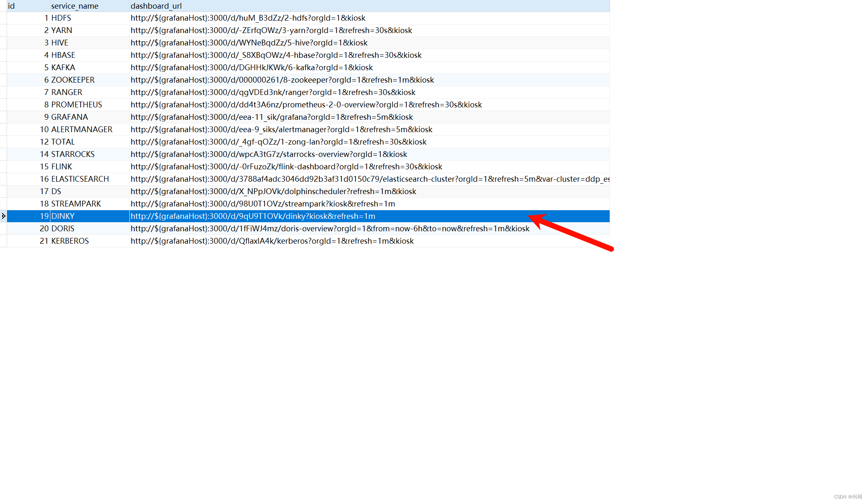Click the id column header
This screenshot has height=503, width=868.
12,6
